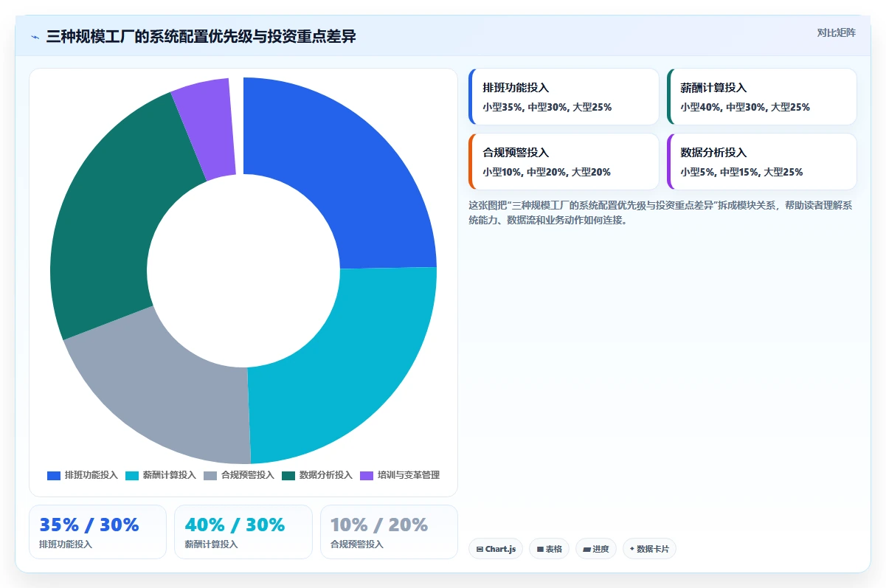Click the title 三种规模工厂的系统配置优先级与投资重点差异
Screen dimensions: 886x588
coord(201,36)
